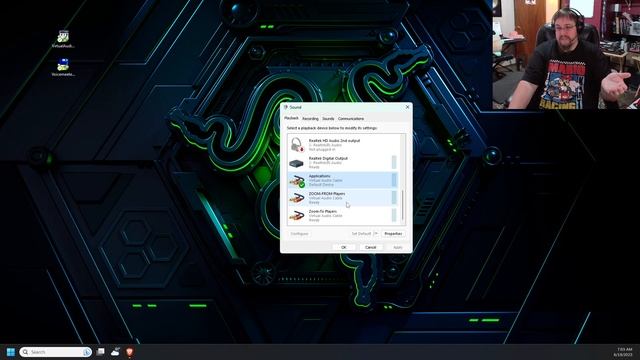Open Task View in the taskbar

[x=100, y=351]
